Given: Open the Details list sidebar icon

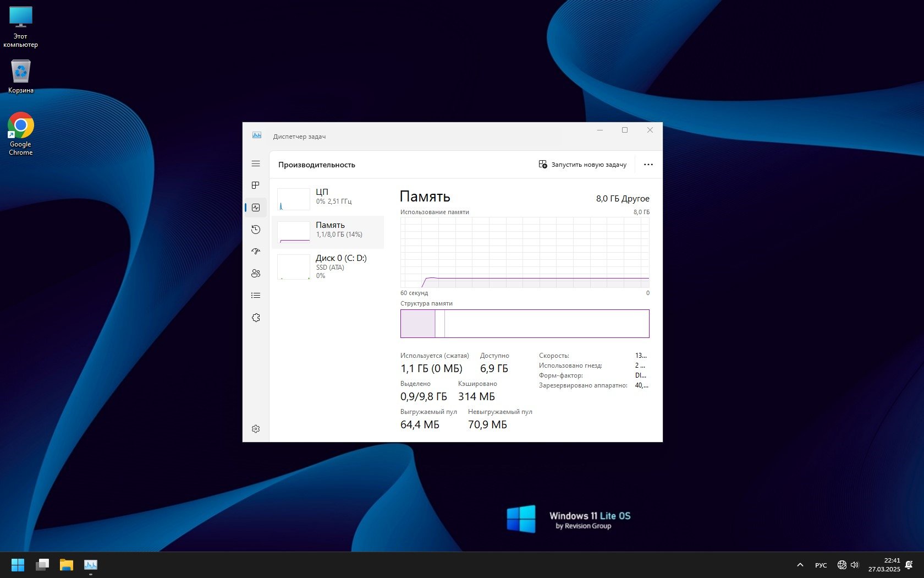Looking at the screenshot, I should coord(256,296).
